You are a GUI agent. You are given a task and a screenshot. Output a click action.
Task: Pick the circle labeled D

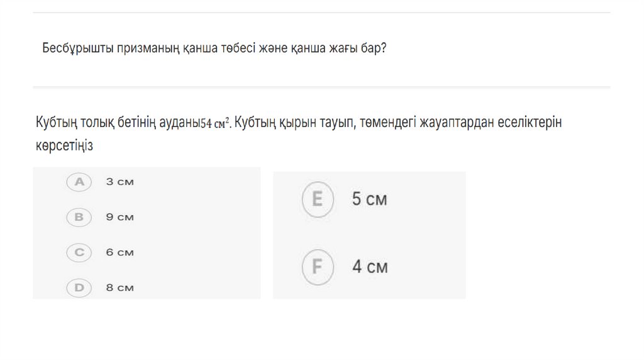tap(79, 288)
